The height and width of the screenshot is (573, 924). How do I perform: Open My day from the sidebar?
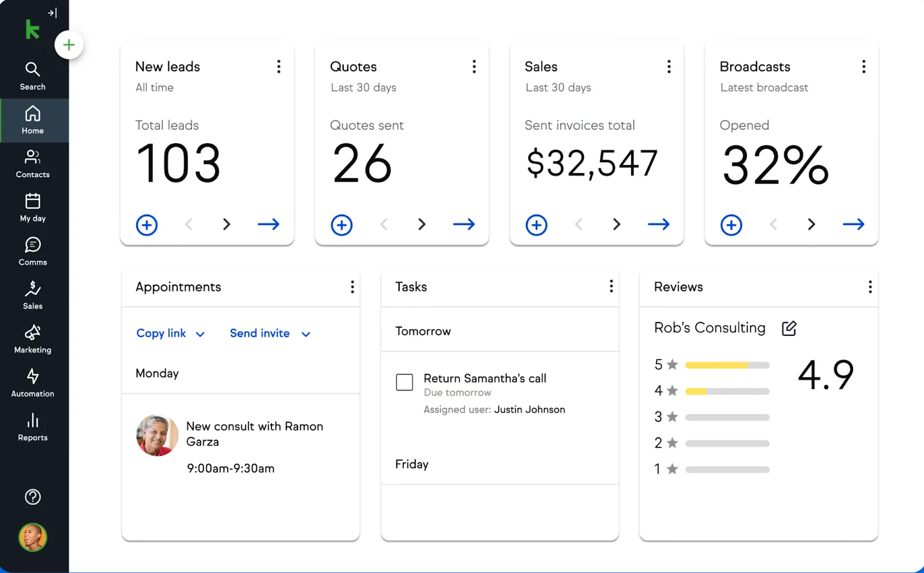pyautogui.click(x=32, y=207)
